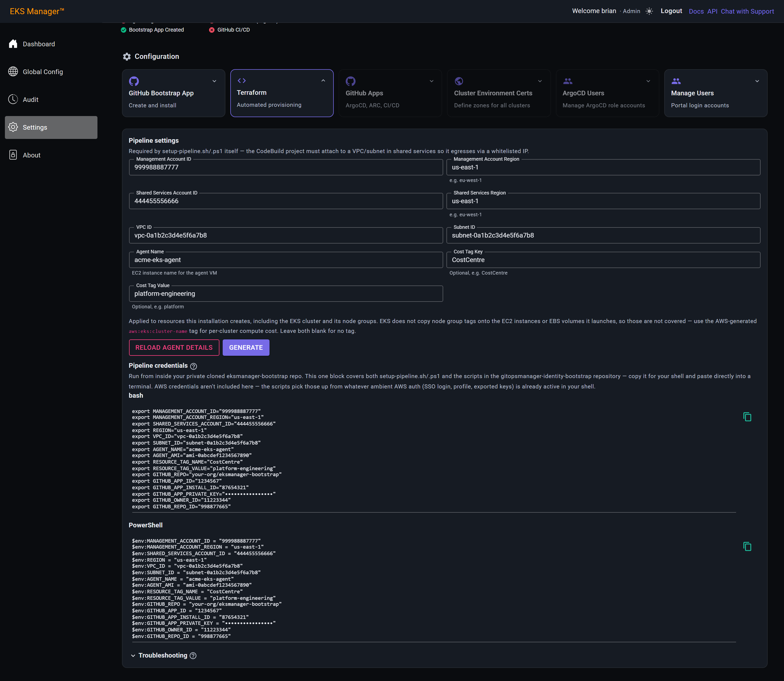Viewport: 784px width, 681px height.
Task: Open the API link
Action: coord(712,11)
